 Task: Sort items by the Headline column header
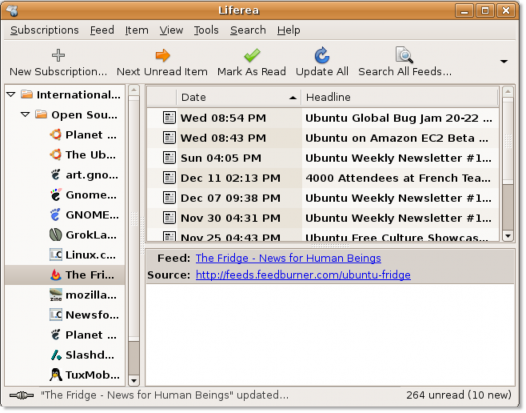point(399,97)
